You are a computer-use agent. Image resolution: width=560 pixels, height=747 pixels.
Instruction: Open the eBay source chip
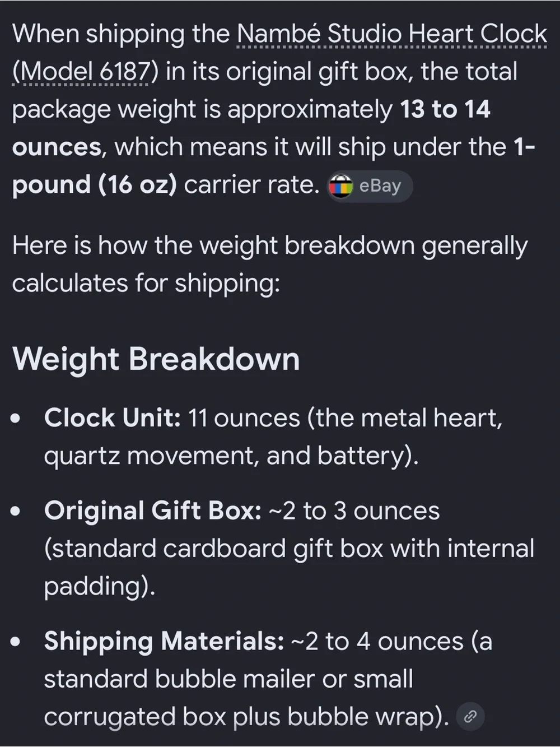click(x=369, y=185)
